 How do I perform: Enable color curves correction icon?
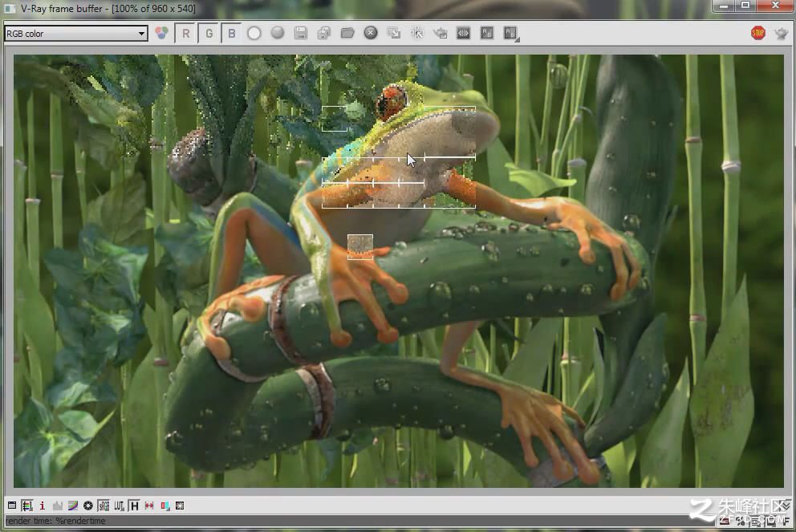pos(72,506)
